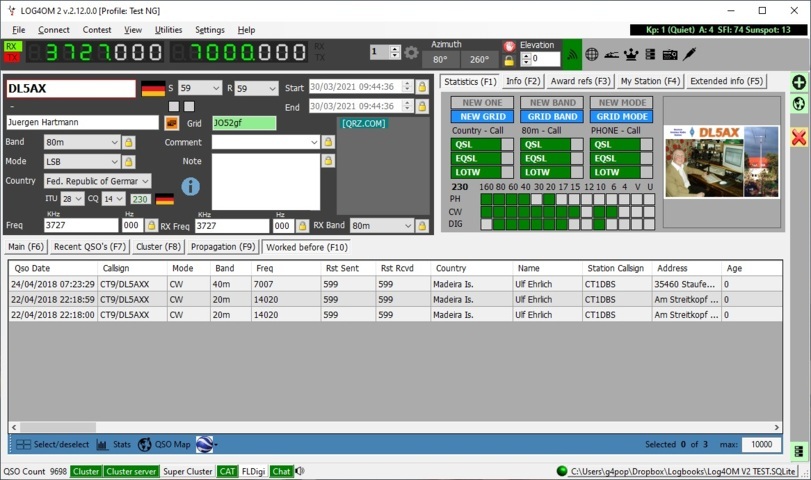This screenshot has height=480, width=811.
Task: Click the morse key toolbar icon
Action: click(611, 54)
